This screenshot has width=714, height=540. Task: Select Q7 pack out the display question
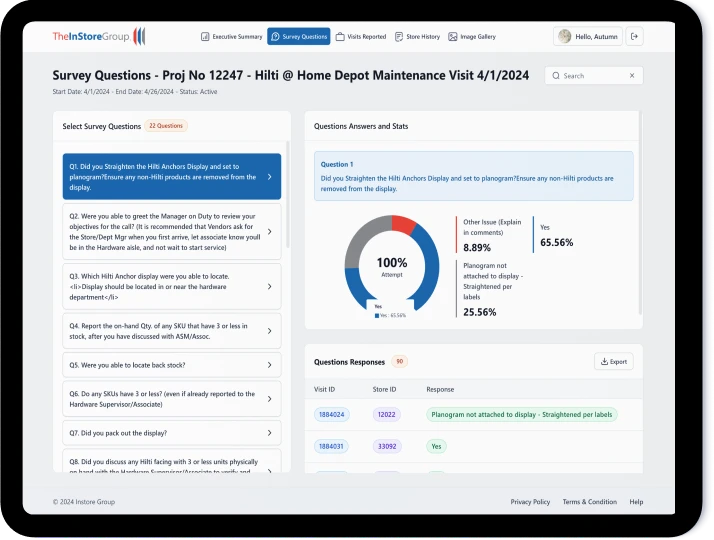[x=172, y=433]
